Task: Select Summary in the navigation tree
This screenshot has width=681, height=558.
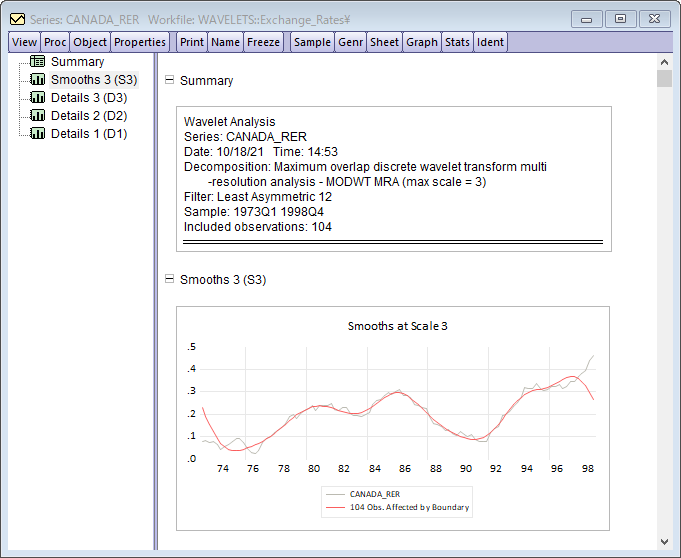Action: (77, 62)
